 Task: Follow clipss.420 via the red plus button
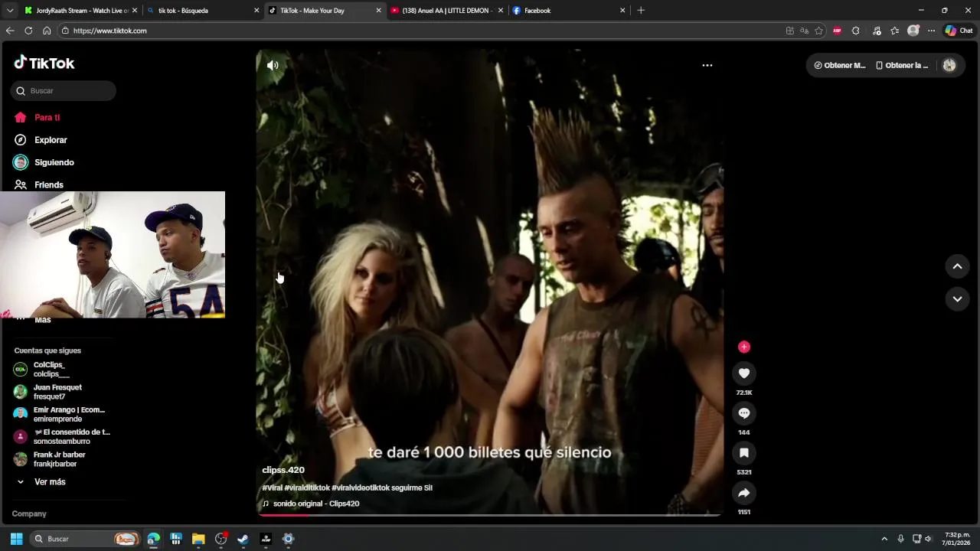(x=743, y=347)
